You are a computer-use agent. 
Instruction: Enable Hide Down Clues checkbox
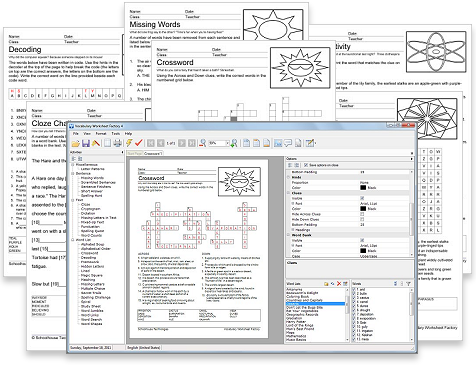[362, 219]
